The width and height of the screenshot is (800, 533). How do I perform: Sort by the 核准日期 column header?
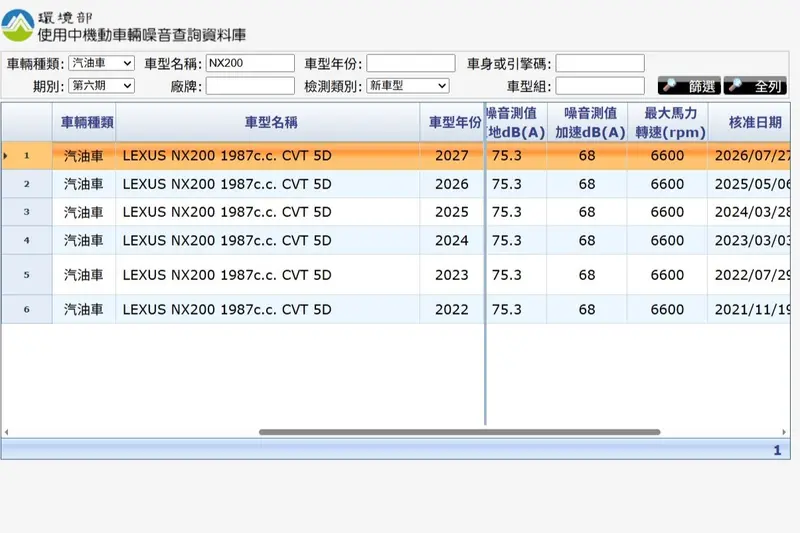point(749,122)
